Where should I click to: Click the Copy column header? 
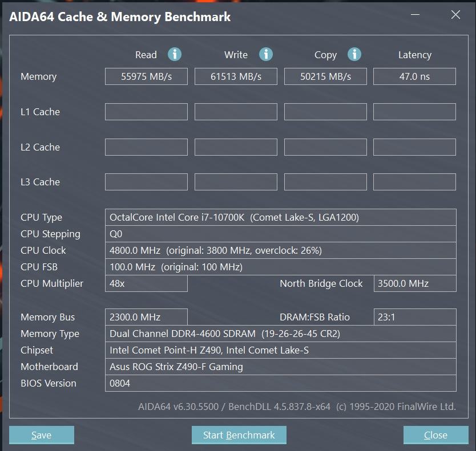325,55
